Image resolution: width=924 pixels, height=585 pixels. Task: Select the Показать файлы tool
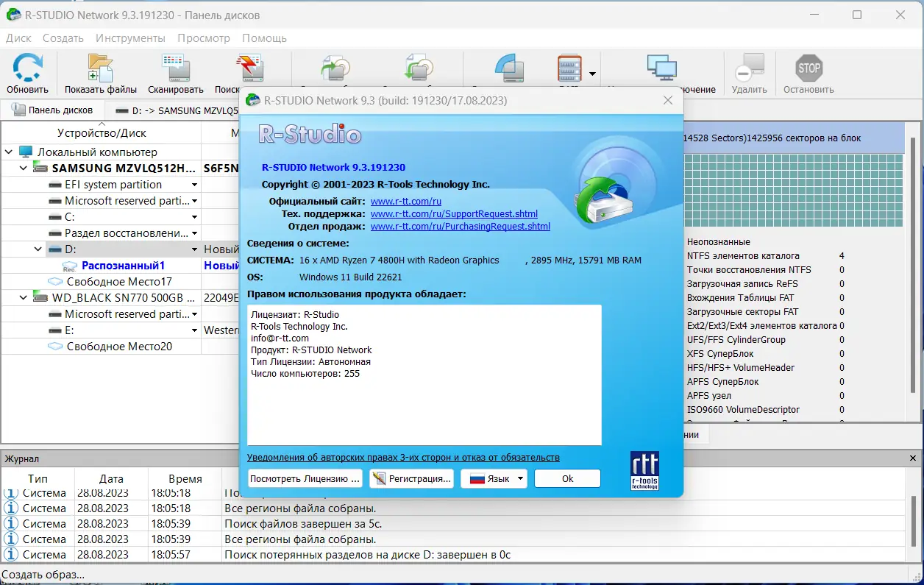(x=99, y=67)
